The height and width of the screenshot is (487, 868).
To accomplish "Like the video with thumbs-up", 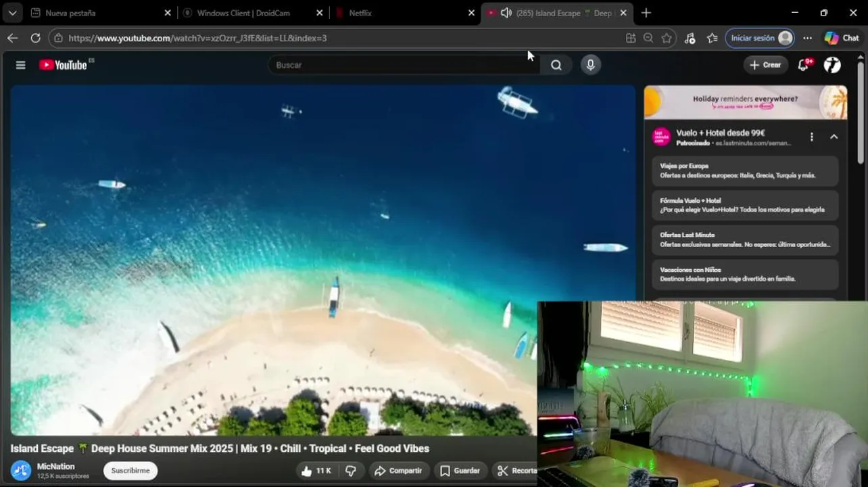I will (x=316, y=471).
